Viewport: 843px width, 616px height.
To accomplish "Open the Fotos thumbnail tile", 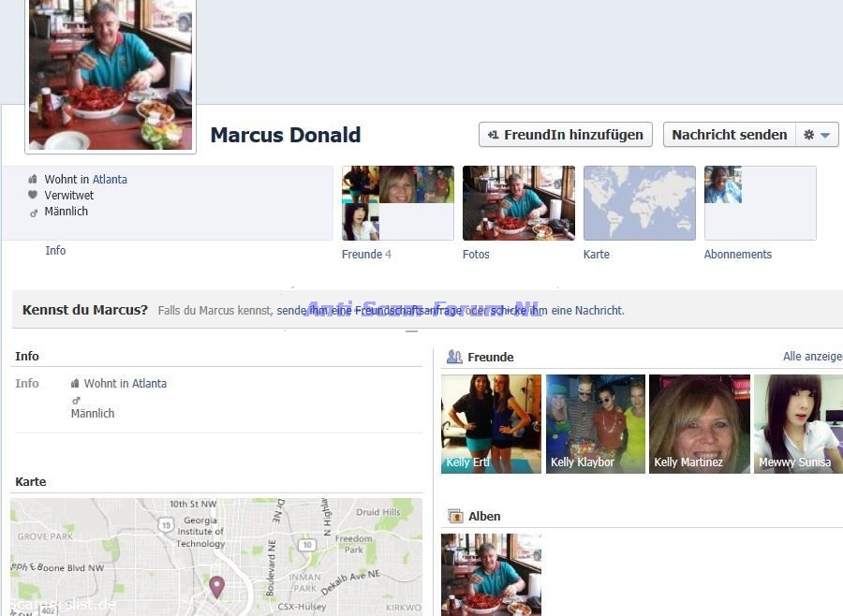I will pos(519,203).
